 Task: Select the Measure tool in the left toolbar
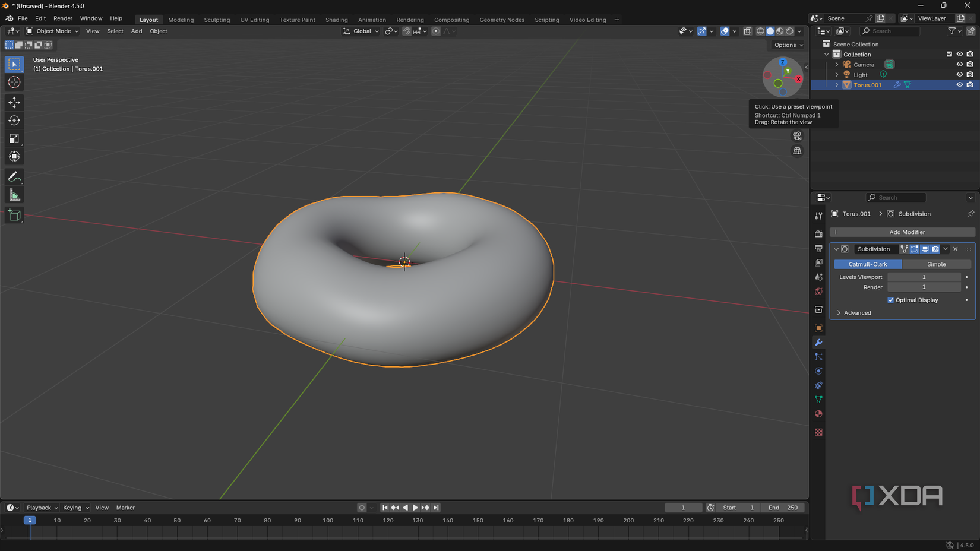coord(14,194)
